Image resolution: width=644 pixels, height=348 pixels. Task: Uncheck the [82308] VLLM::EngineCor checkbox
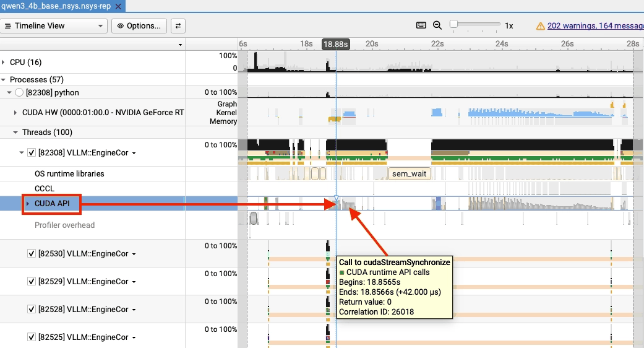31,152
